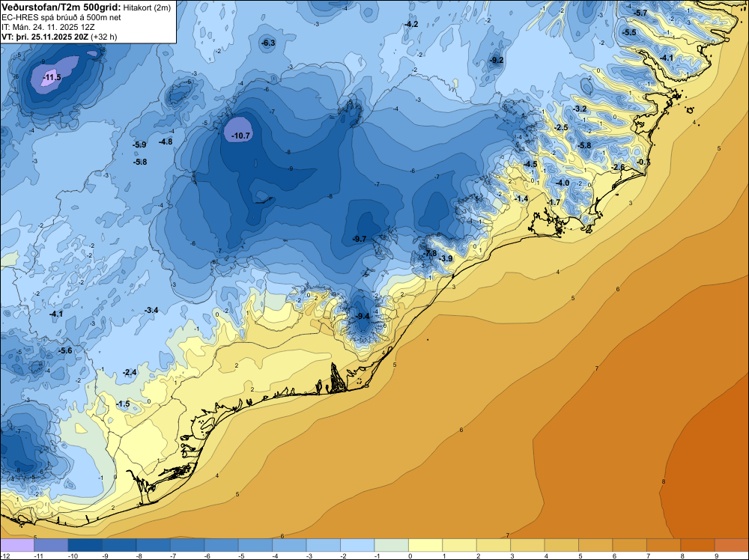Click the pale green legend swatch between -1 and 0
Screen dimensions: 749x560
coord(391,545)
